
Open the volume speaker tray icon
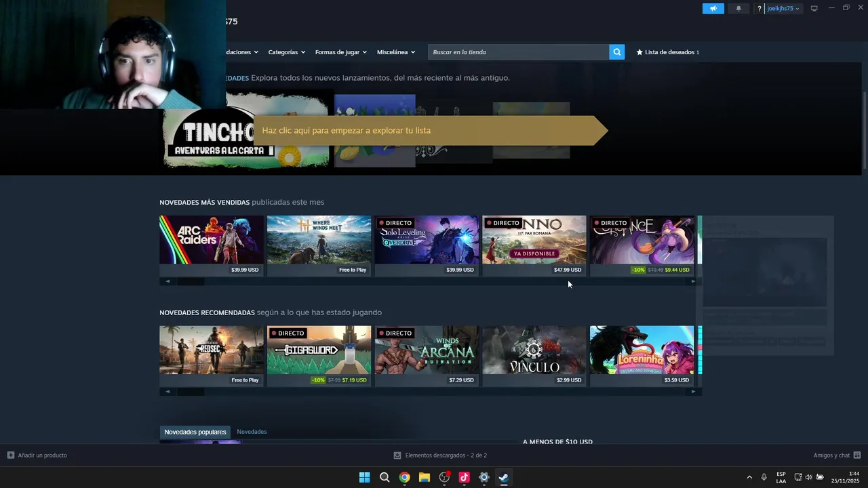point(808,477)
